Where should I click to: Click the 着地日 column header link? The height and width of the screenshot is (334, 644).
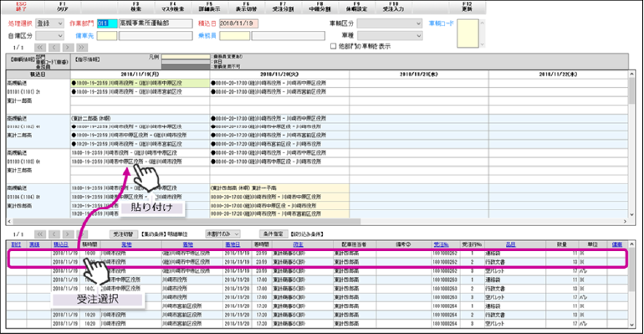click(x=233, y=244)
